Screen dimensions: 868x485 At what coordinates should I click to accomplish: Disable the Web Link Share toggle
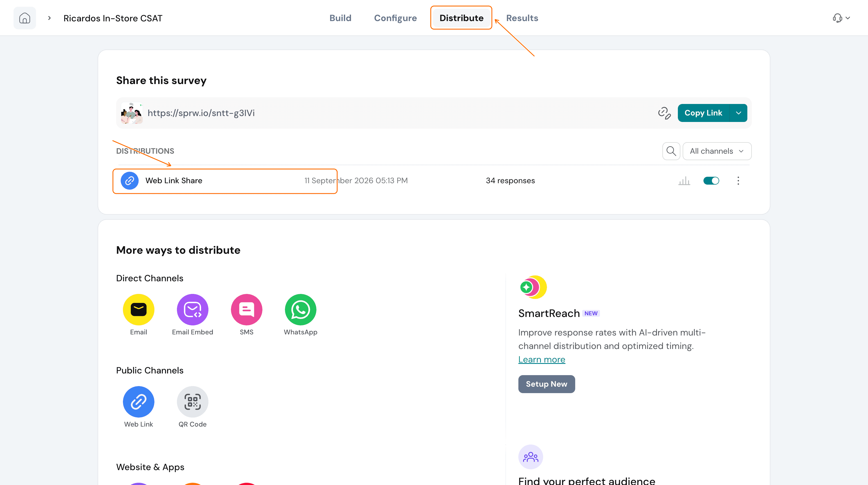711,181
